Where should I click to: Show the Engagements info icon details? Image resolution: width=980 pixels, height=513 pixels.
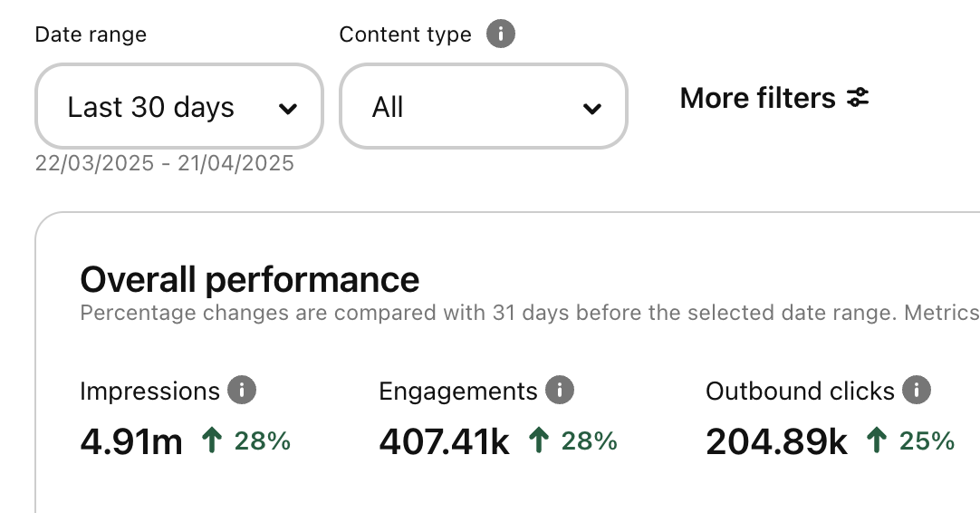pyautogui.click(x=560, y=391)
